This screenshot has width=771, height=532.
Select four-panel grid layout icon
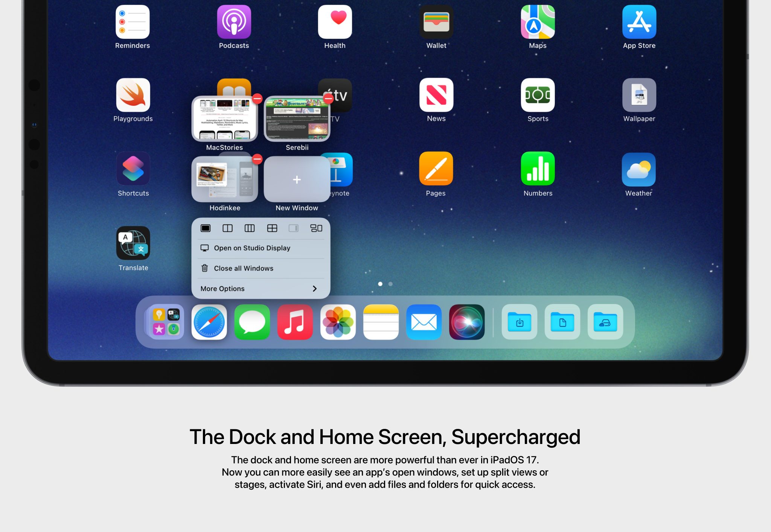tap(272, 228)
